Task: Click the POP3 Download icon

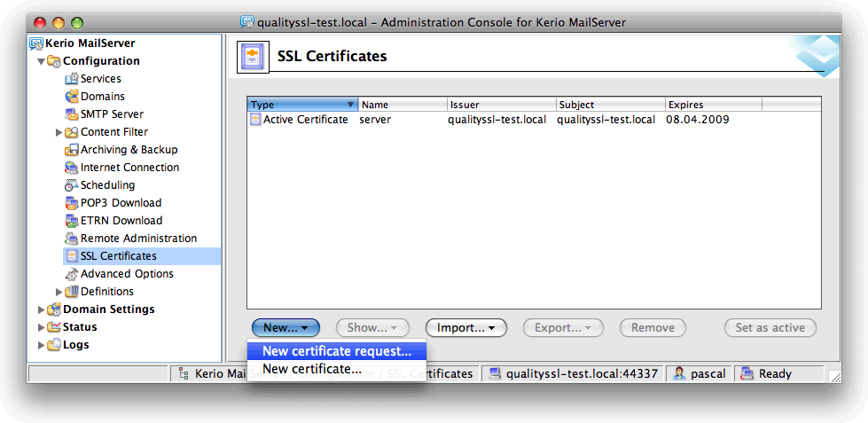Action: [72, 203]
